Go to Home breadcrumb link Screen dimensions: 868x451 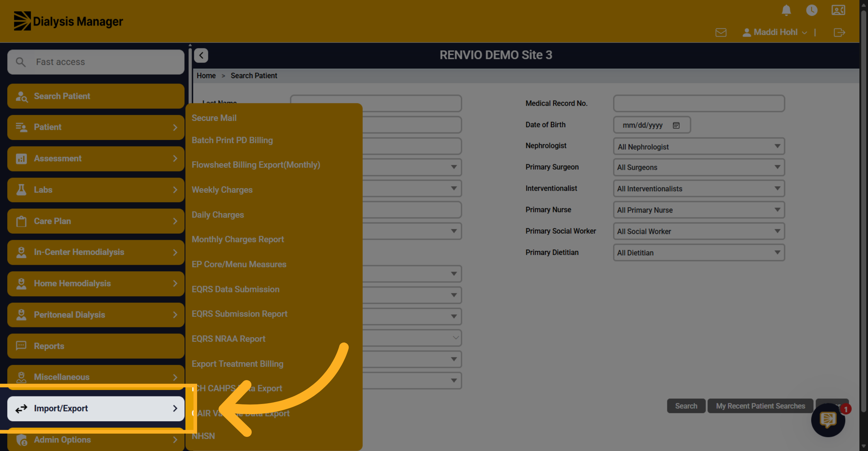pos(206,76)
